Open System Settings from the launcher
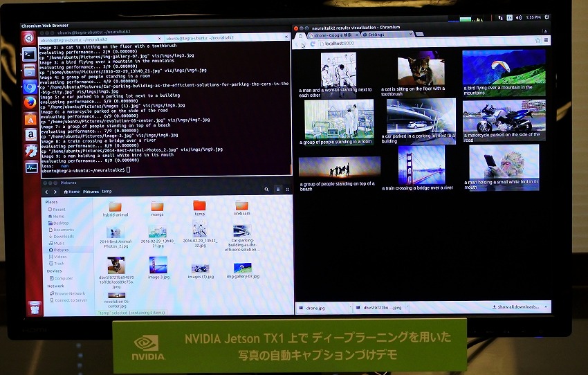588x375 pixels. point(30,150)
